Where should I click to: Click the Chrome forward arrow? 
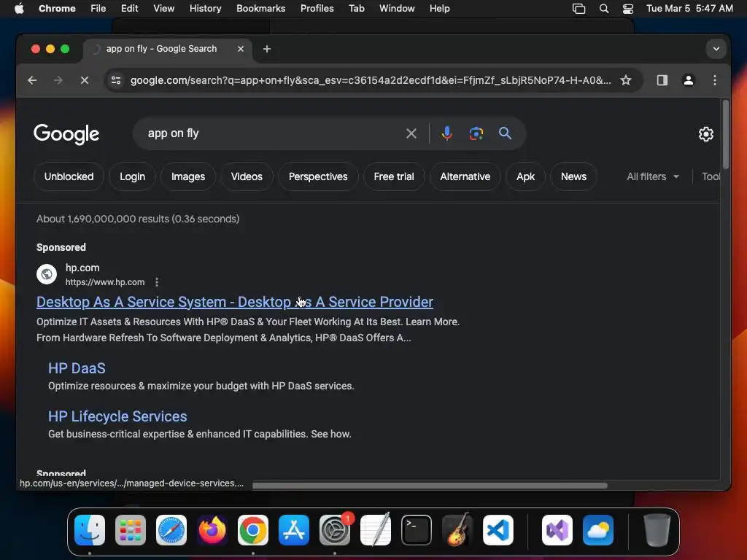pos(58,80)
